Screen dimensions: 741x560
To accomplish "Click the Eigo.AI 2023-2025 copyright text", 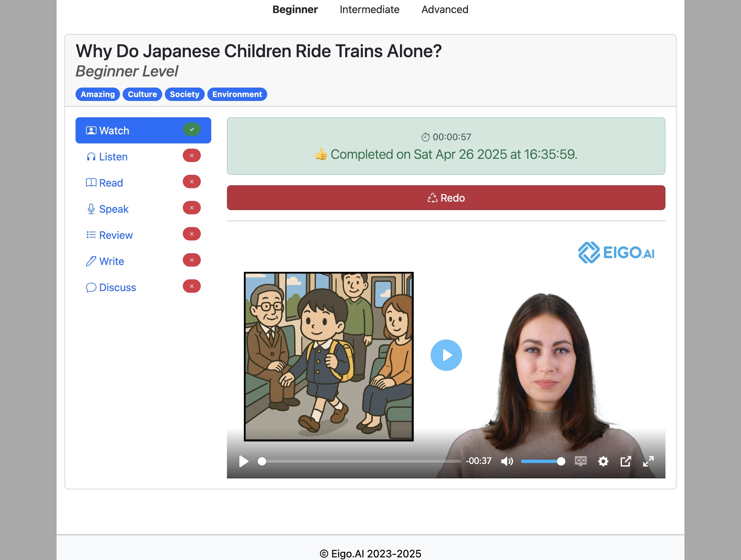I will coord(370,553).
